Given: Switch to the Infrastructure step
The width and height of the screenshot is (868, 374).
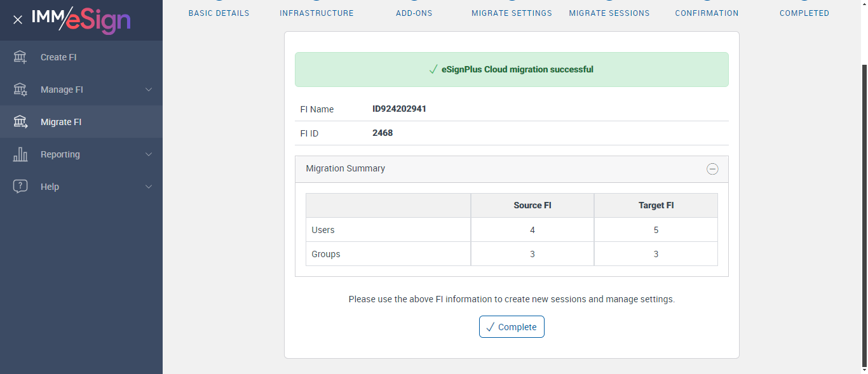Looking at the screenshot, I should tap(316, 13).
